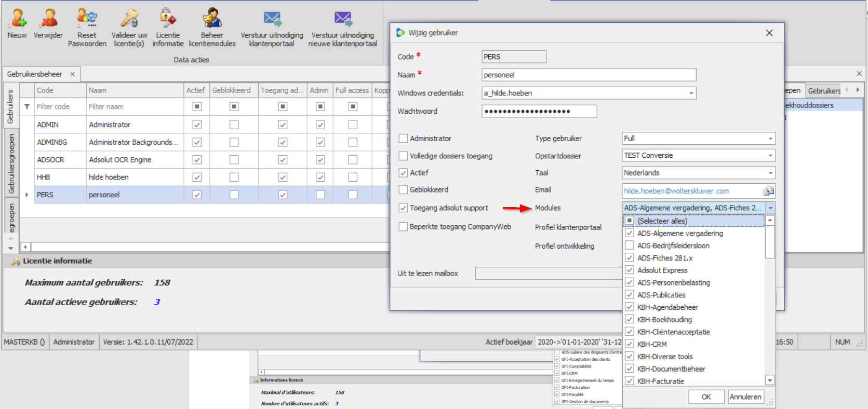Click Valideer uw licentie(s) icon
This screenshot has width=868, height=409.
(129, 19)
